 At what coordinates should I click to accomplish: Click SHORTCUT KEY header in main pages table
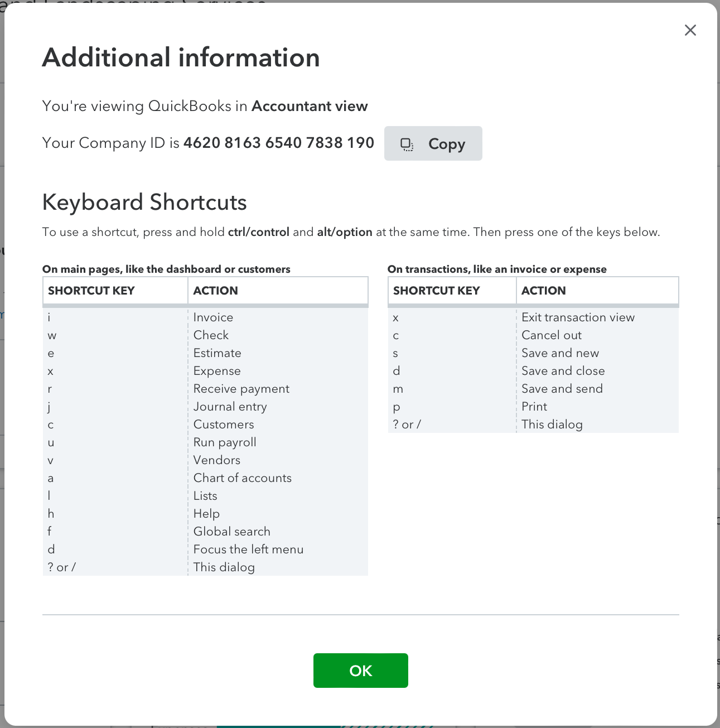pyautogui.click(x=91, y=291)
